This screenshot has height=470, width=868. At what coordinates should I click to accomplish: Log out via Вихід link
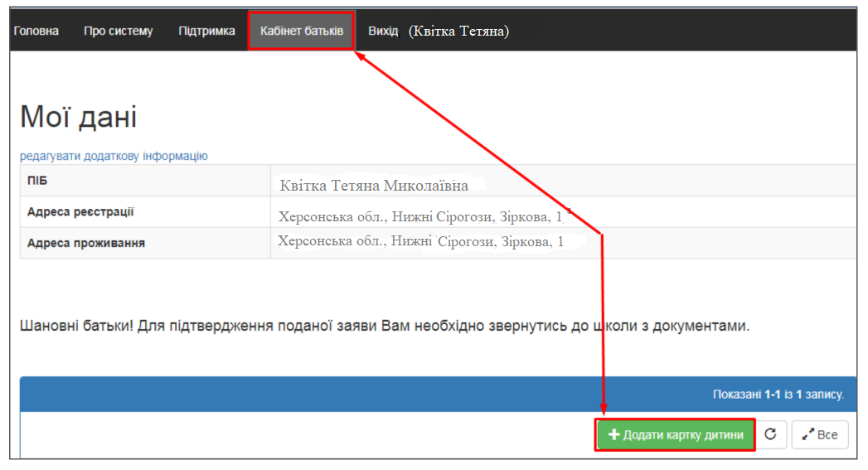(383, 31)
